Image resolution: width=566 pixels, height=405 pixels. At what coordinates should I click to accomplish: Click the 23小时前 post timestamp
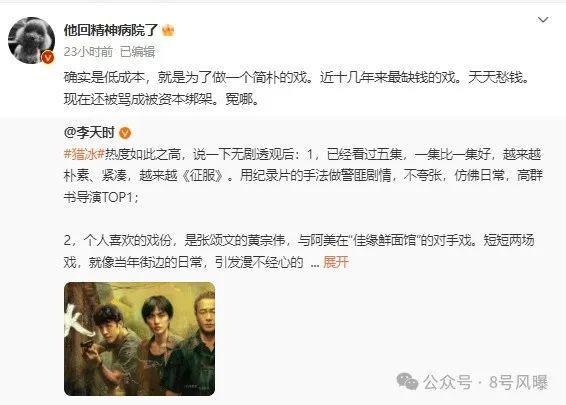point(88,52)
